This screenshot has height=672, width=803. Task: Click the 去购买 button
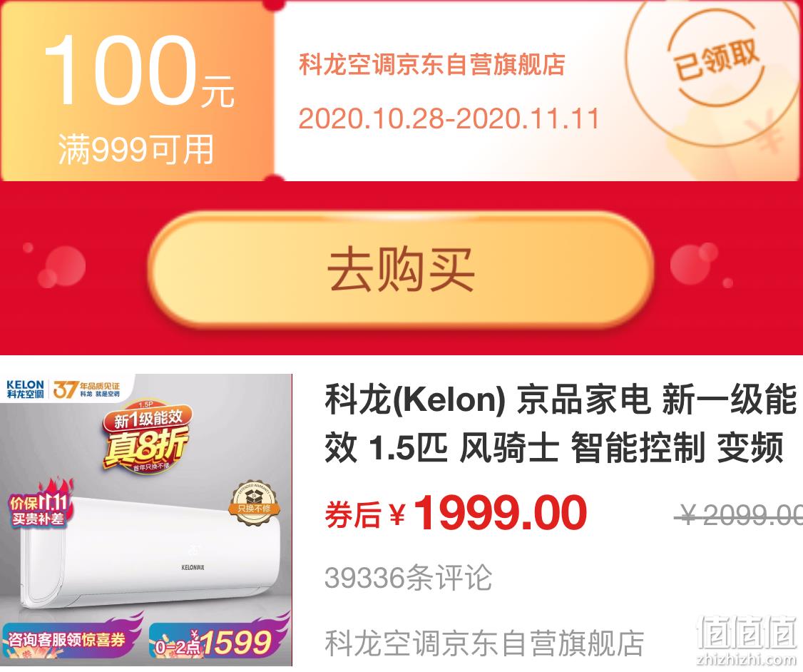401,270
